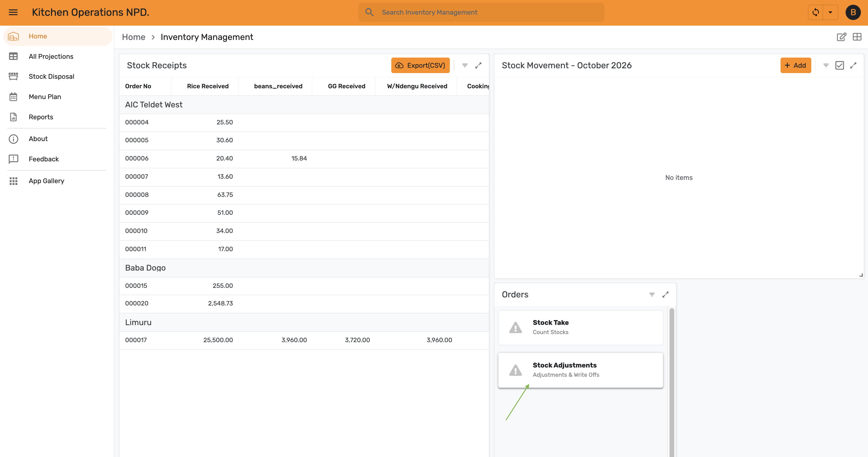Sort by beans_received column header
The width and height of the screenshot is (868, 457).
click(278, 86)
